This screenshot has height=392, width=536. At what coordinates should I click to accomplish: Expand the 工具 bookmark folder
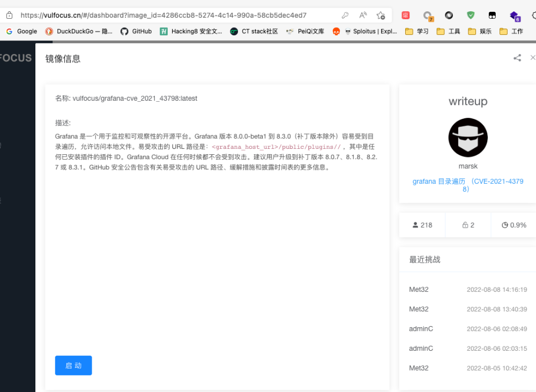tap(448, 32)
